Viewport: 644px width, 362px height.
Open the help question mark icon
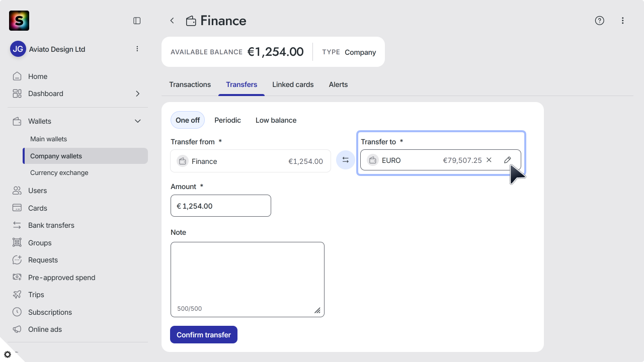pyautogui.click(x=599, y=21)
